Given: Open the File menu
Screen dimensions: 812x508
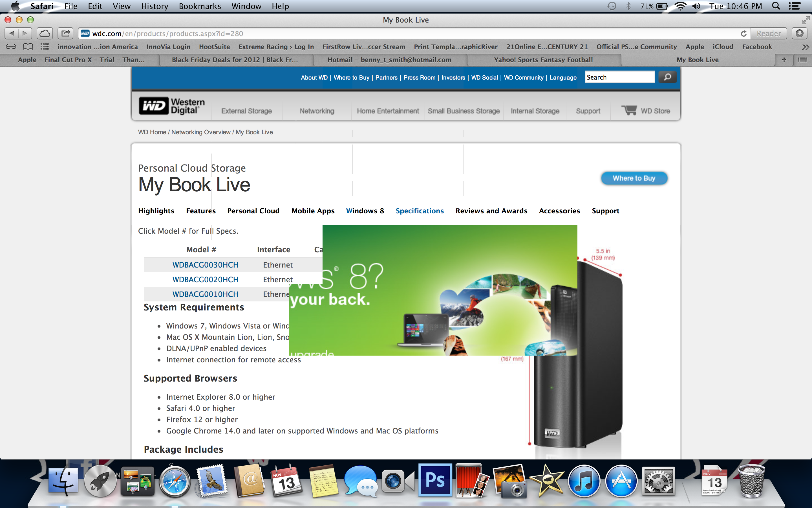Looking at the screenshot, I should (x=71, y=6).
